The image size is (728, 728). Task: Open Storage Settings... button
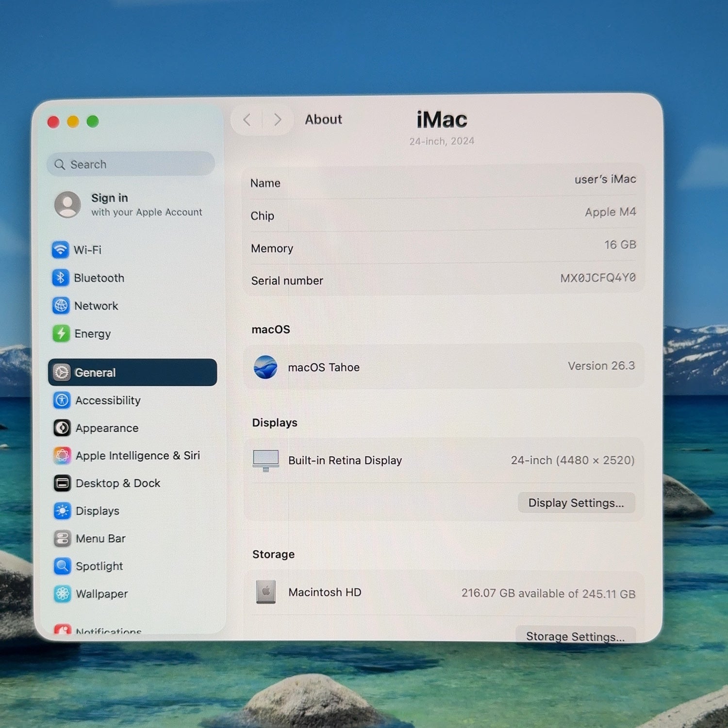(576, 635)
